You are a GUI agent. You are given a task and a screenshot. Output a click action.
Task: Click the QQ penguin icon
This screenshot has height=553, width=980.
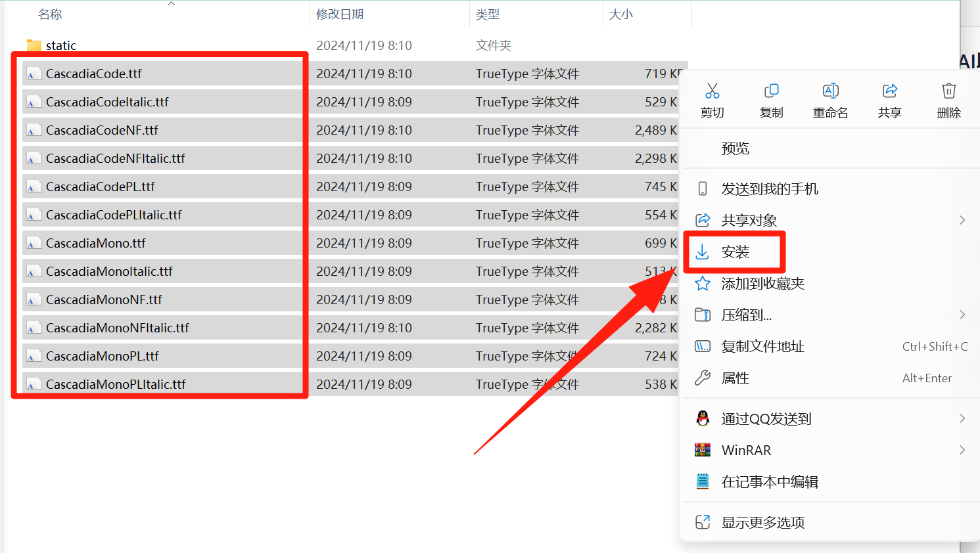pyautogui.click(x=703, y=418)
